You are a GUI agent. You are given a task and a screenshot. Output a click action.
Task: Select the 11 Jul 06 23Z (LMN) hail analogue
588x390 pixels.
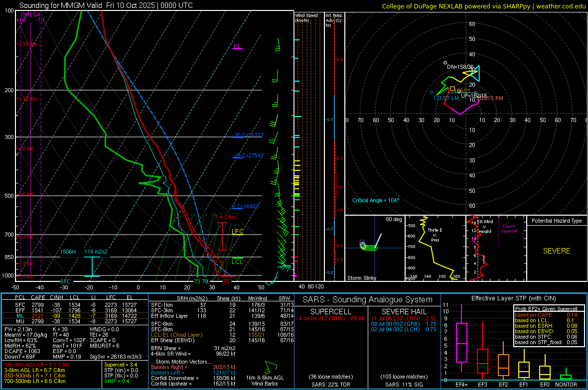pyautogui.click(x=404, y=318)
